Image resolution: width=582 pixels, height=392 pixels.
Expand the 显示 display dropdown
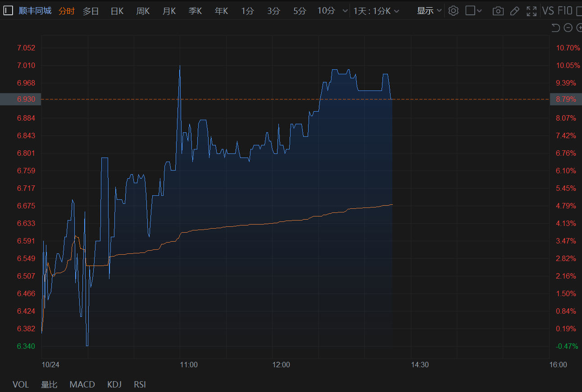coord(429,11)
